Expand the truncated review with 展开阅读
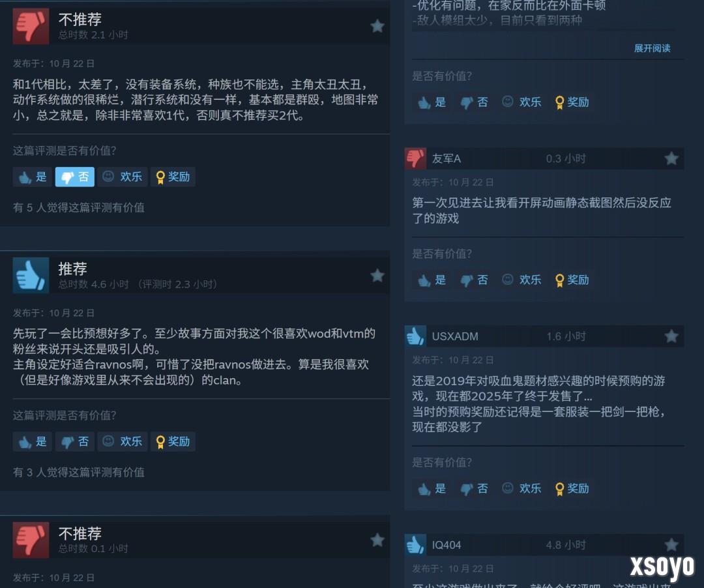Viewport: 704px width, 588px height. (x=652, y=48)
